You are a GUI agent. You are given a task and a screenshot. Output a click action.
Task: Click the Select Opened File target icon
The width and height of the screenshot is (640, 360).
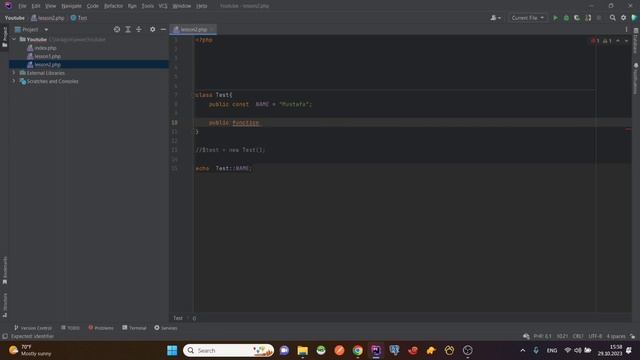point(117,29)
